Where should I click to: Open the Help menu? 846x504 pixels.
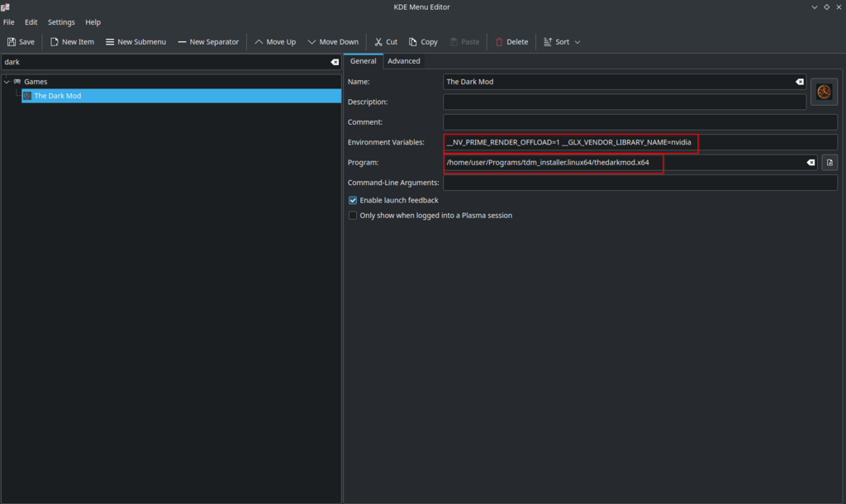(93, 22)
